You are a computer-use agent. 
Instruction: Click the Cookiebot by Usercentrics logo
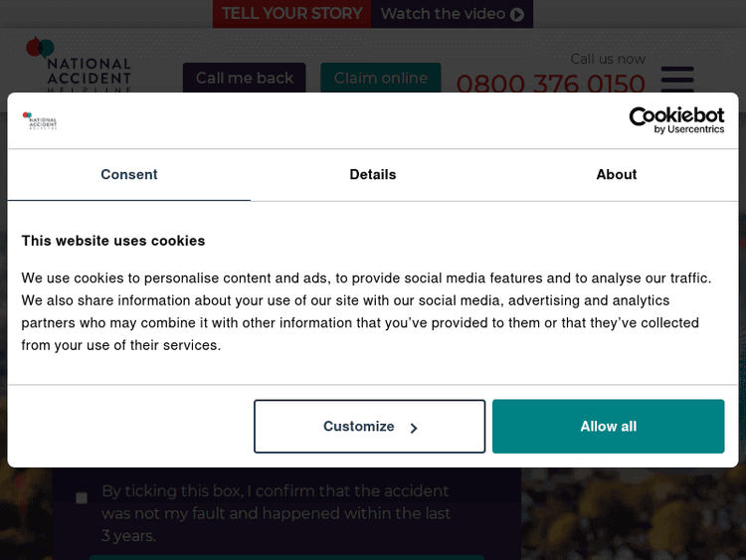(x=676, y=120)
